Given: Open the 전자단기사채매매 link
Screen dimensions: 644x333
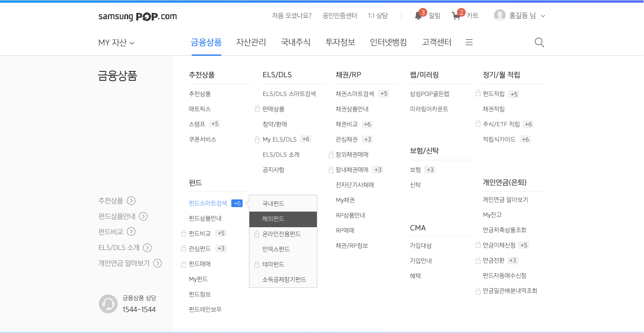Looking at the screenshot, I should coord(355,185).
